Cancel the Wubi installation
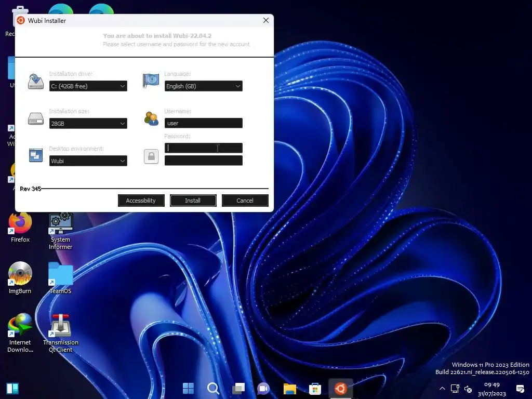Screen dimensions: 532x399 pos(245,201)
